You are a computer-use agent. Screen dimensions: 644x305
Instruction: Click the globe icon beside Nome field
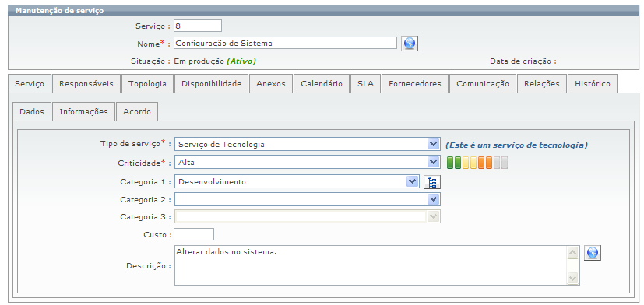tap(410, 43)
